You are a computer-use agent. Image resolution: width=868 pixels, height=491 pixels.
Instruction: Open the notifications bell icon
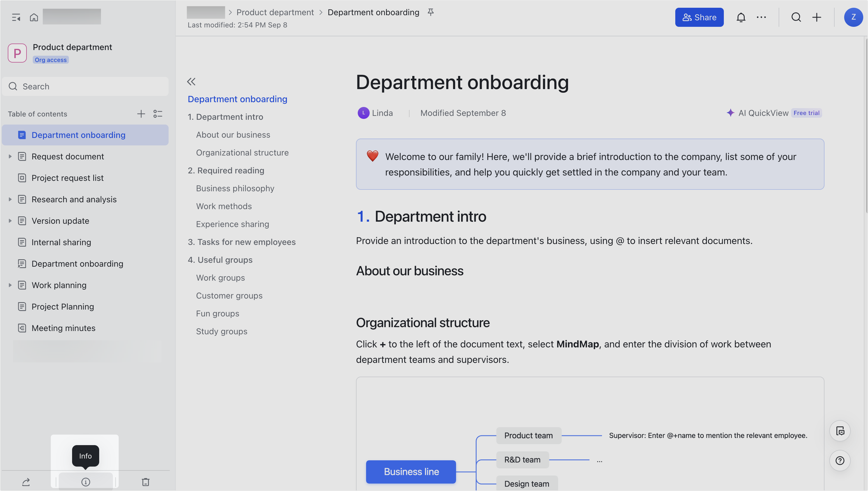(741, 17)
